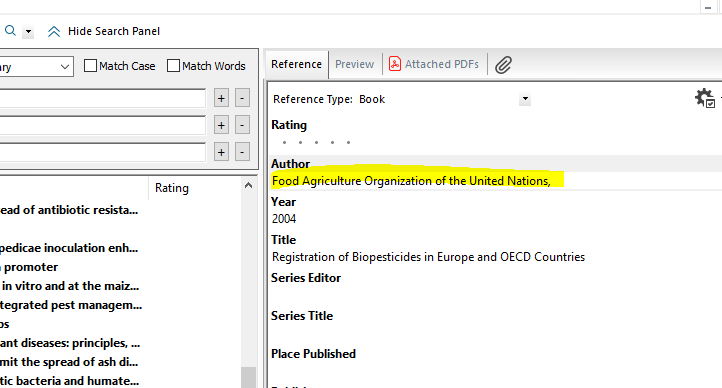
Task: Click the first search row text field
Action: [102, 98]
